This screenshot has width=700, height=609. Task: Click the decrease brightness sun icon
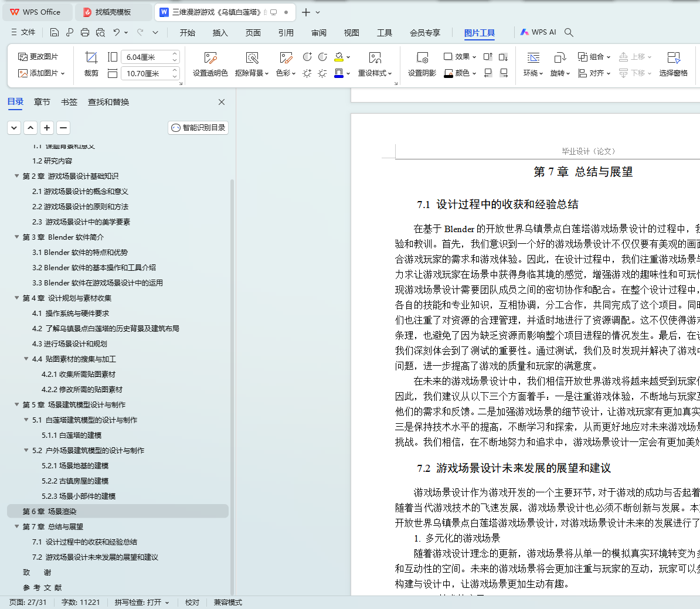click(x=323, y=73)
